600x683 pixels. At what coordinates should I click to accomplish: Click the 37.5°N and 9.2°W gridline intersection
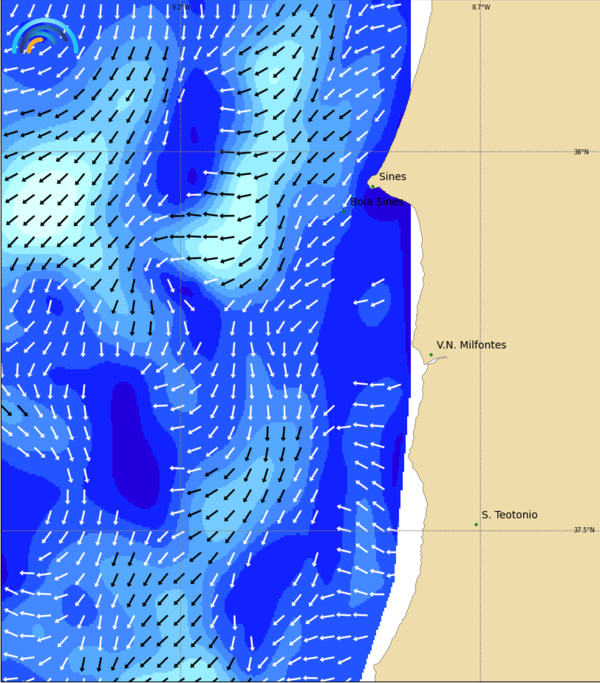pyautogui.click(x=179, y=530)
